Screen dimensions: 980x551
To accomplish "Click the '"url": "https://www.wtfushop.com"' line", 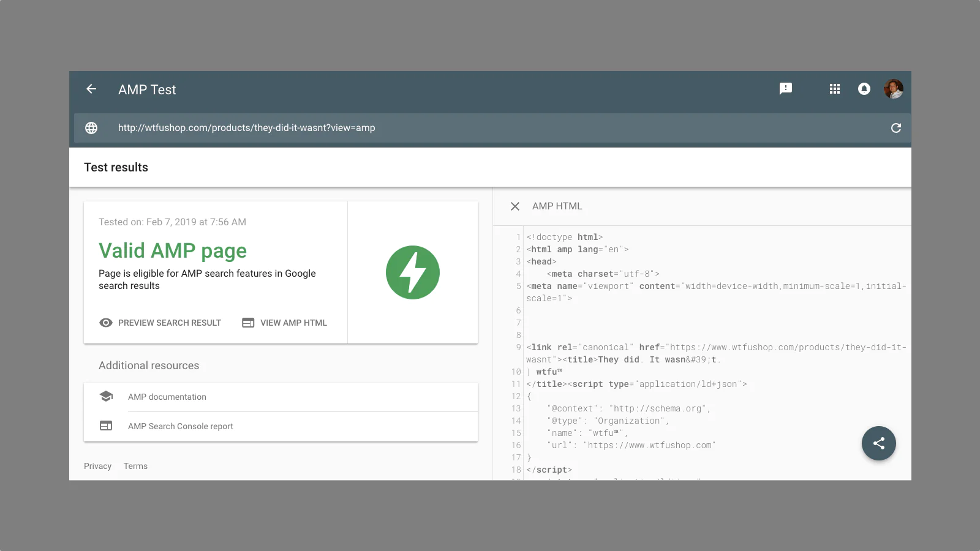I will click(x=631, y=445).
